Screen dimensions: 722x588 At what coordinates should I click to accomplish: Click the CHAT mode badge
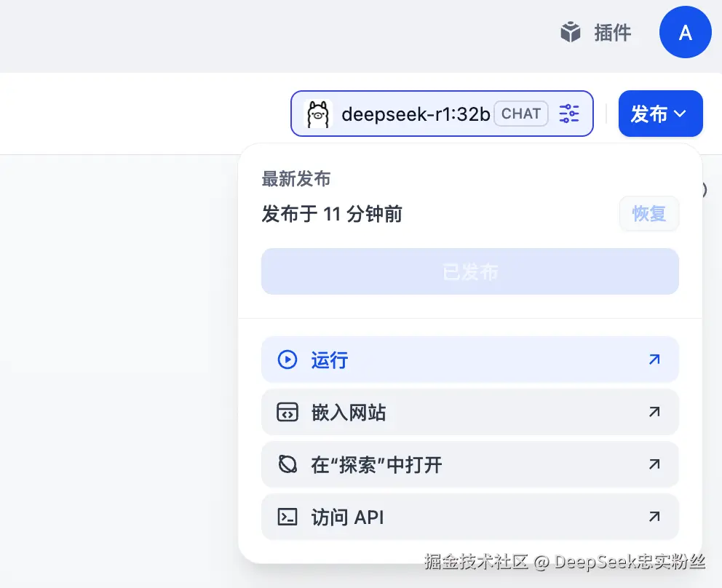pos(521,114)
